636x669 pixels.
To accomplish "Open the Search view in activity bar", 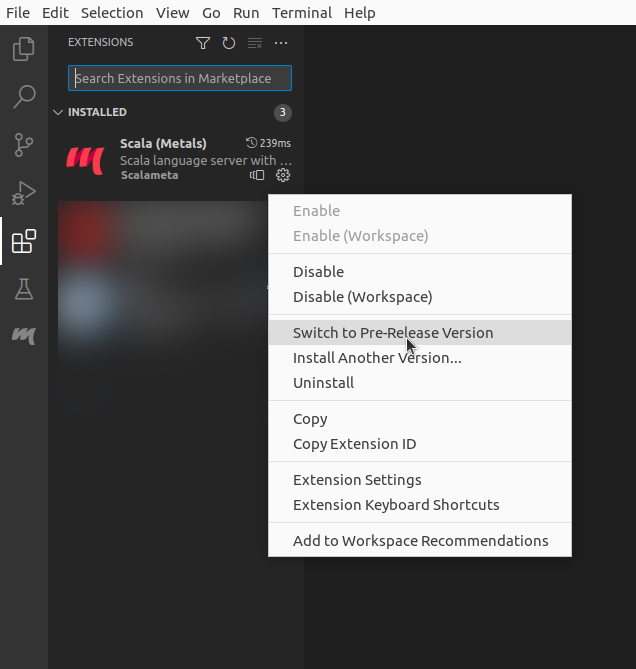I will [23, 97].
